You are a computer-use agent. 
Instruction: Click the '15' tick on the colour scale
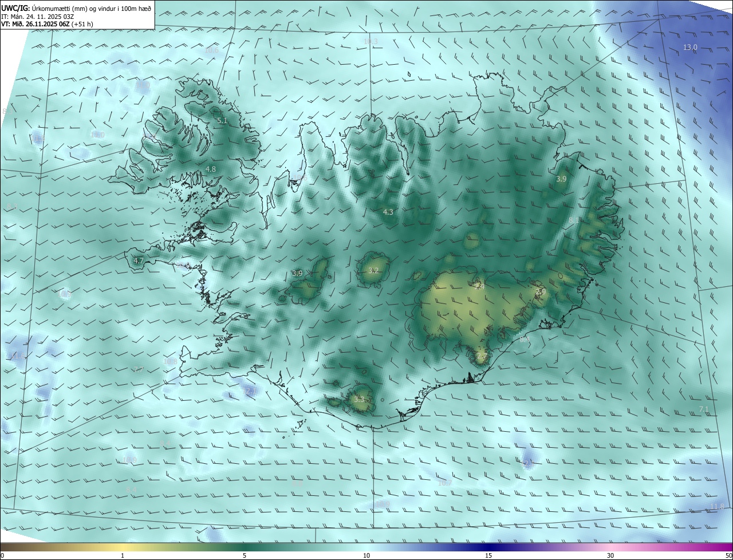(488, 555)
